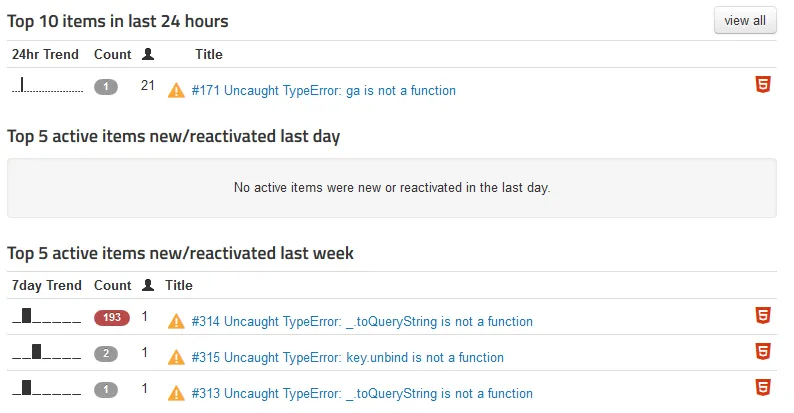
Task: Click the 24hr trend sparkline for item #171
Action: click(x=47, y=87)
